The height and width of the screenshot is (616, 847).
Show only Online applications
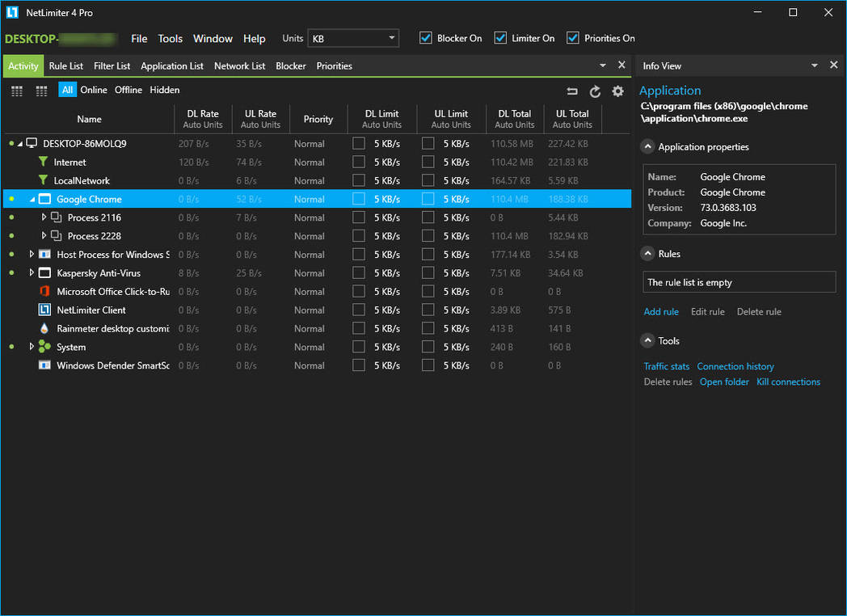94,90
